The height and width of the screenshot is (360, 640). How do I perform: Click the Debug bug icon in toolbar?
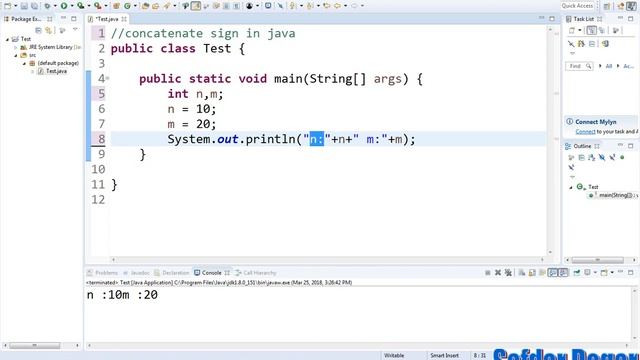[x=47, y=6]
